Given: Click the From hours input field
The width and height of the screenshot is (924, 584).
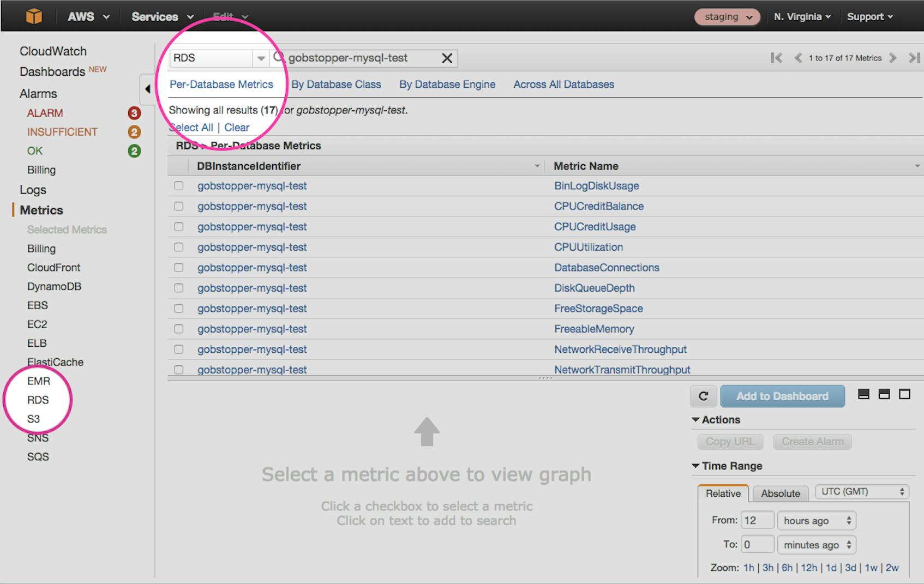Looking at the screenshot, I should point(757,520).
